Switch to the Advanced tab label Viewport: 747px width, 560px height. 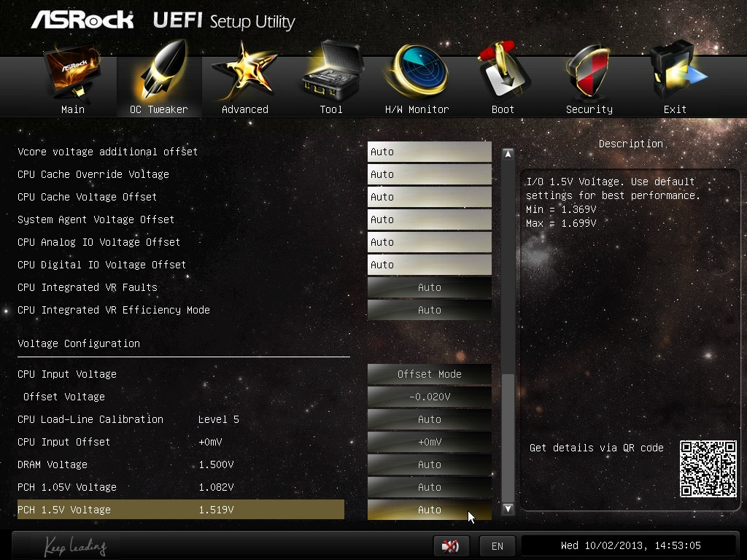[245, 109]
